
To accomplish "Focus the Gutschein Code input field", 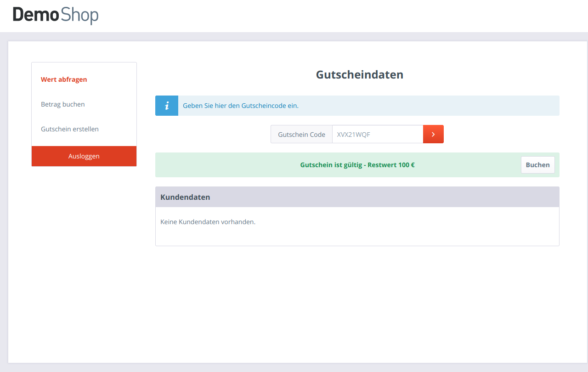I will point(378,134).
